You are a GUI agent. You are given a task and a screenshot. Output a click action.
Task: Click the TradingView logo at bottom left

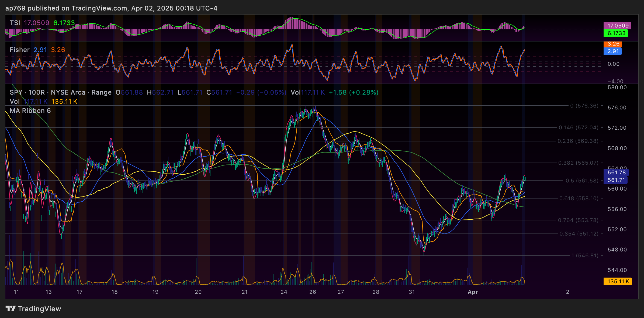tap(33, 309)
